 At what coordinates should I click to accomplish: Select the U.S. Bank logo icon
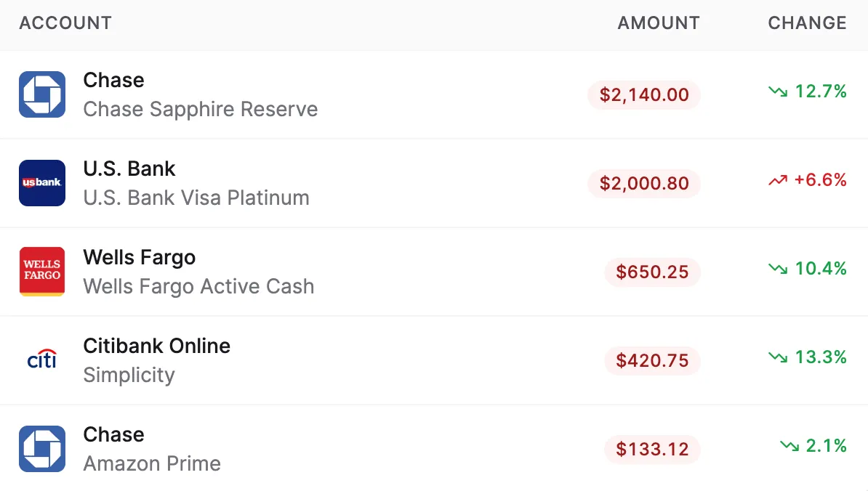pyautogui.click(x=41, y=183)
